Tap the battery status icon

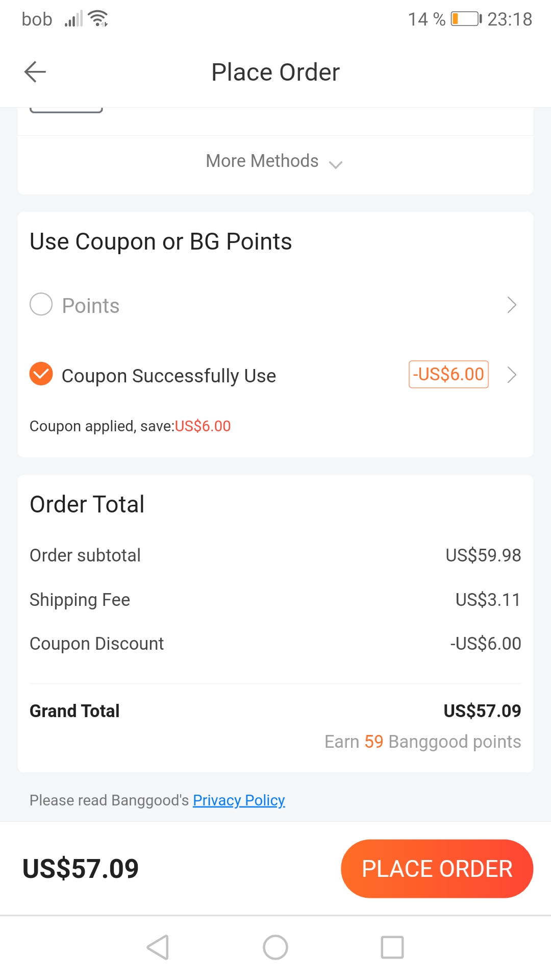click(x=466, y=19)
